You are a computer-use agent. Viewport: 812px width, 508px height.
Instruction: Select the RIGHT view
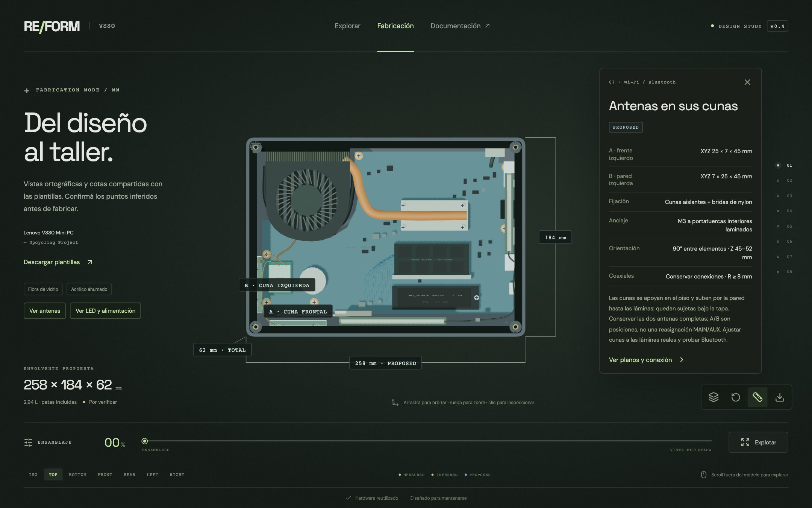coord(177,475)
